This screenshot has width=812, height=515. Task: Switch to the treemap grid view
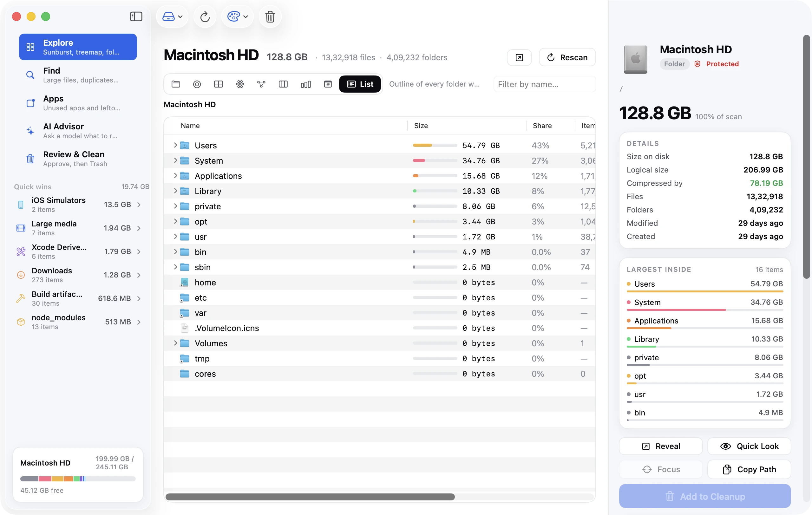point(219,84)
